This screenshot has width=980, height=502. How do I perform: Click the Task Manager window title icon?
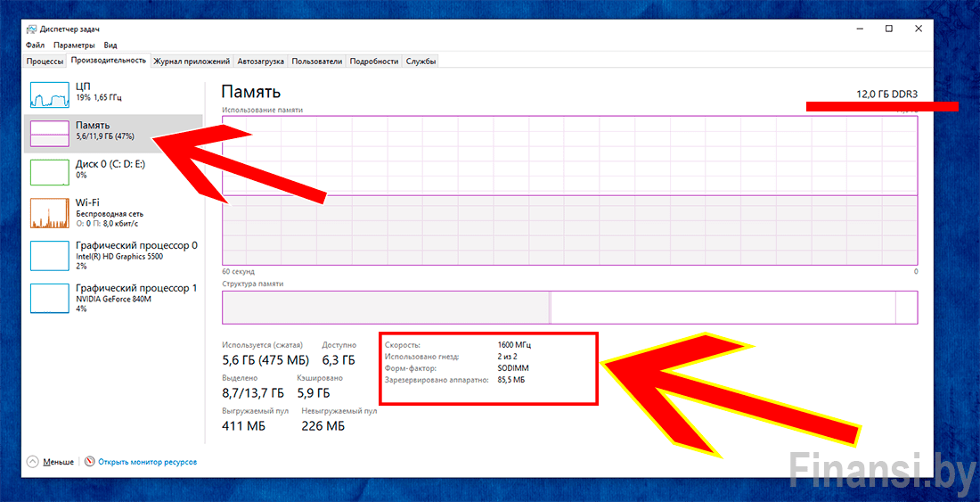tap(32, 29)
